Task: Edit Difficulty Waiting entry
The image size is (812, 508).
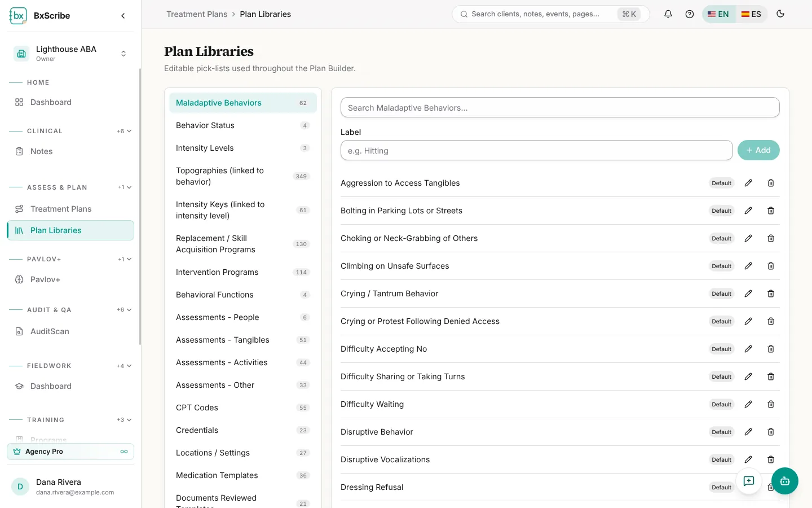Action: (748, 404)
